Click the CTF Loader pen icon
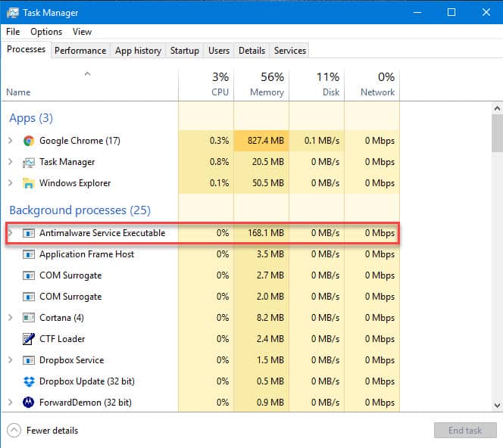503x448 pixels. point(29,339)
